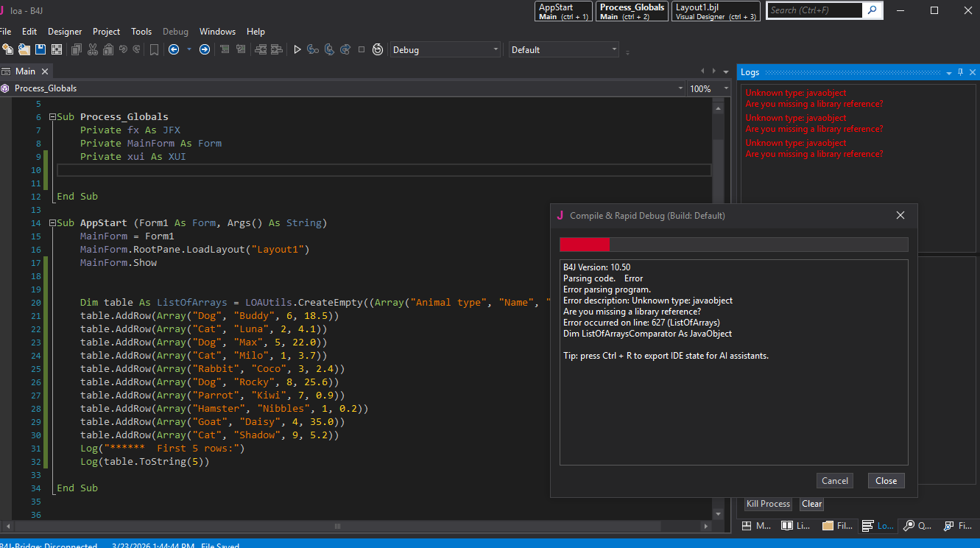Open the Designer menu
This screenshot has height=548, width=980.
pyautogui.click(x=65, y=32)
